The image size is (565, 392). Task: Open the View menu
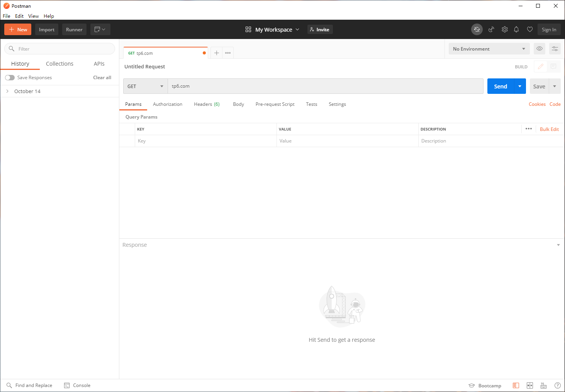tap(34, 16)
